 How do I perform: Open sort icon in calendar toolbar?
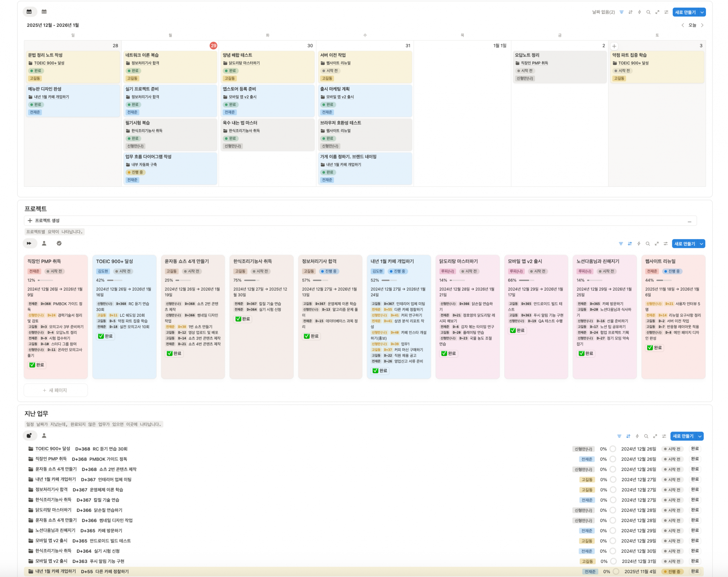point(631,12)
